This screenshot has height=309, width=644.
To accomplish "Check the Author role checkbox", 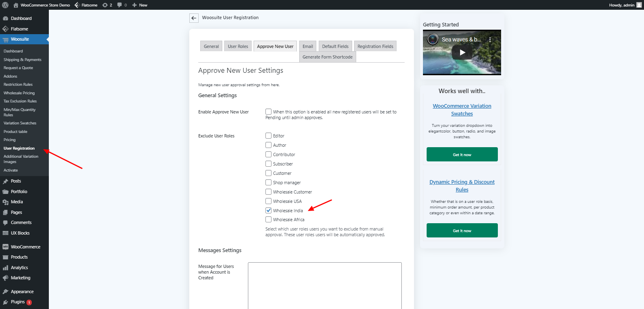I will [269, 145].
